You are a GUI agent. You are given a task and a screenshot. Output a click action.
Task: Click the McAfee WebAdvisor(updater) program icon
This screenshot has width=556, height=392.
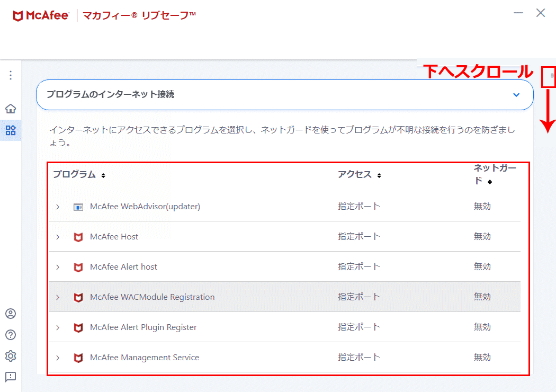coord(78,207)
